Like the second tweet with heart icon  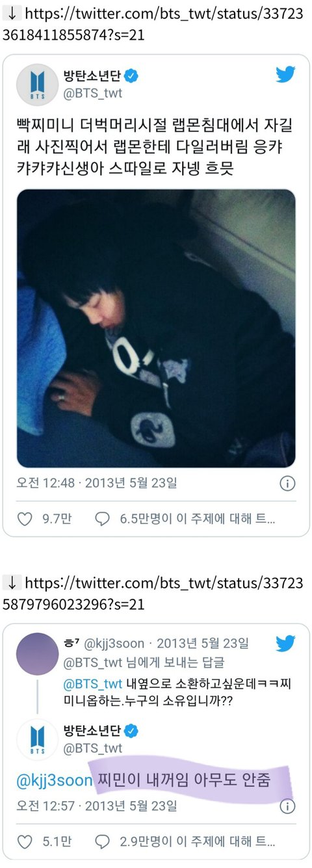(x=24, y=841)
